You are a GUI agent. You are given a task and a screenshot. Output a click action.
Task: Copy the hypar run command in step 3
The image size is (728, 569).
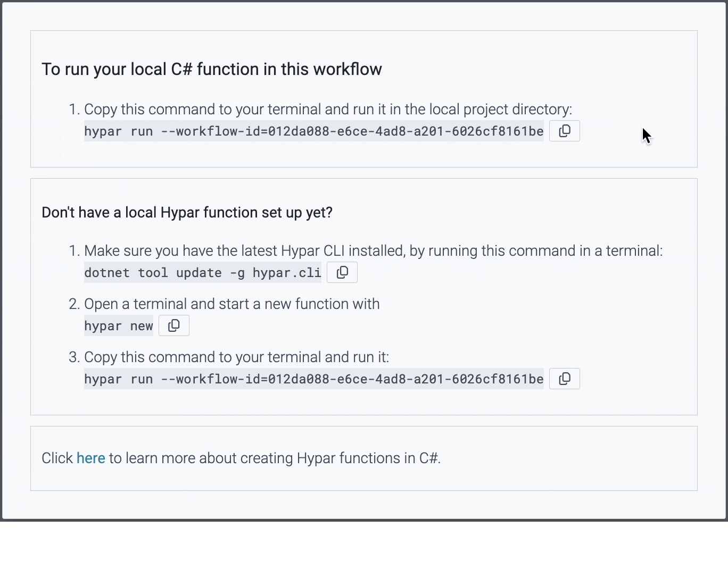coord(565,379)
